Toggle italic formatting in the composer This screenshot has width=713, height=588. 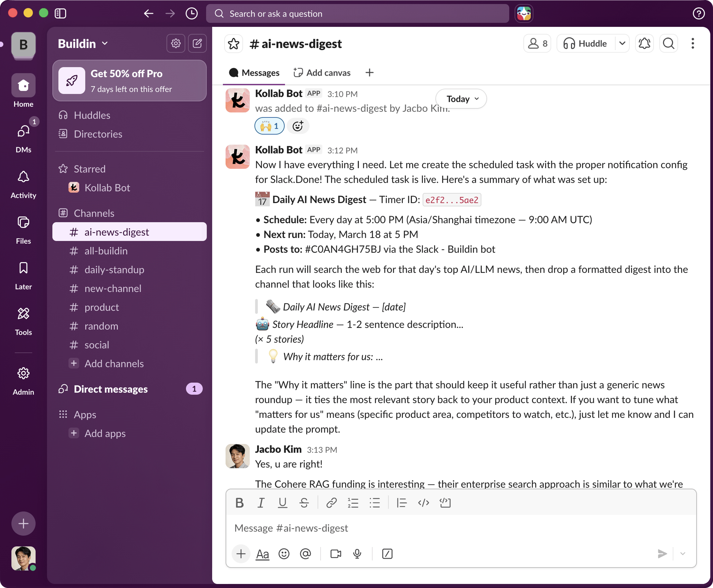click(261, 503)
